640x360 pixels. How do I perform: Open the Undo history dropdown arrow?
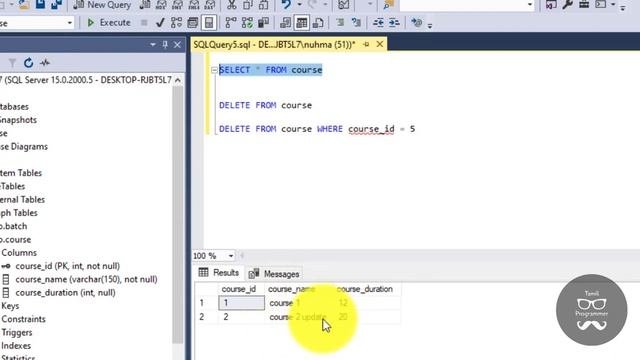[299, 5]
